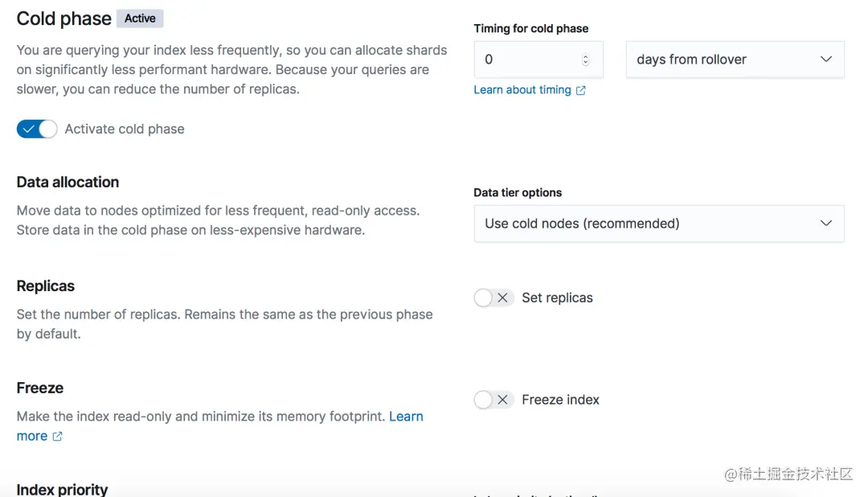Click the Freeze index label text
This screenshot has width=868, height=497.
(x=560, y=400)
